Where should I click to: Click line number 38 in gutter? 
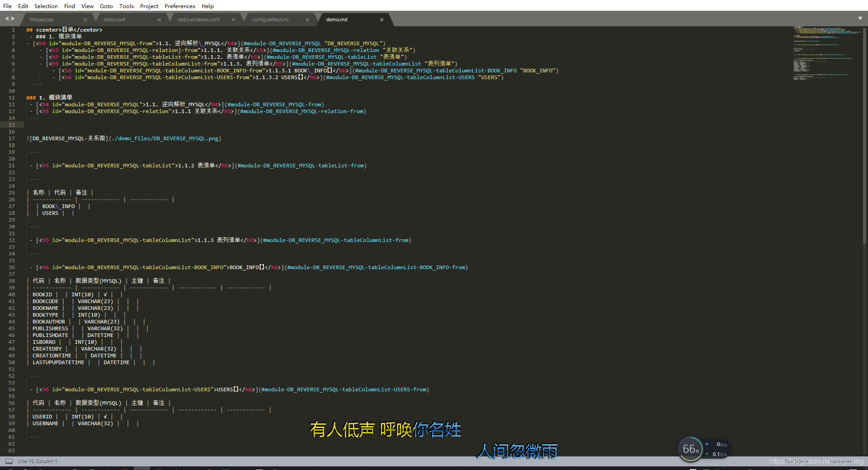[x=12, y=281]
